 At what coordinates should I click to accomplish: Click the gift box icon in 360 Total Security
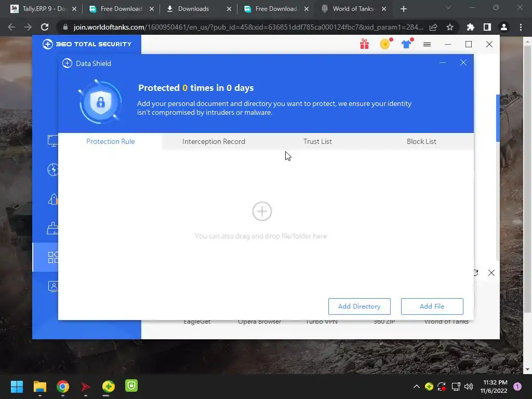(x=364, y=44)
